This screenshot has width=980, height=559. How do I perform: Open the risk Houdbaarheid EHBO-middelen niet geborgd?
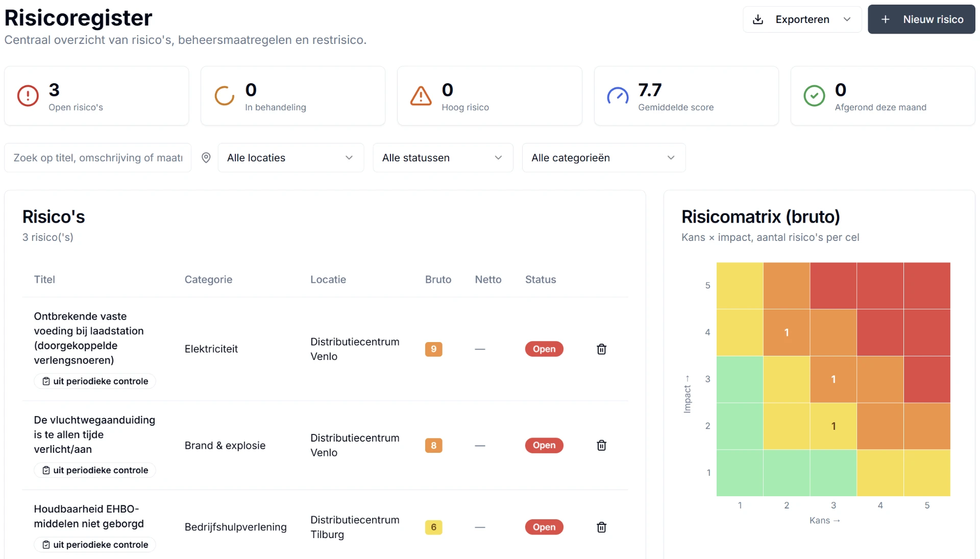click(89, 516)
